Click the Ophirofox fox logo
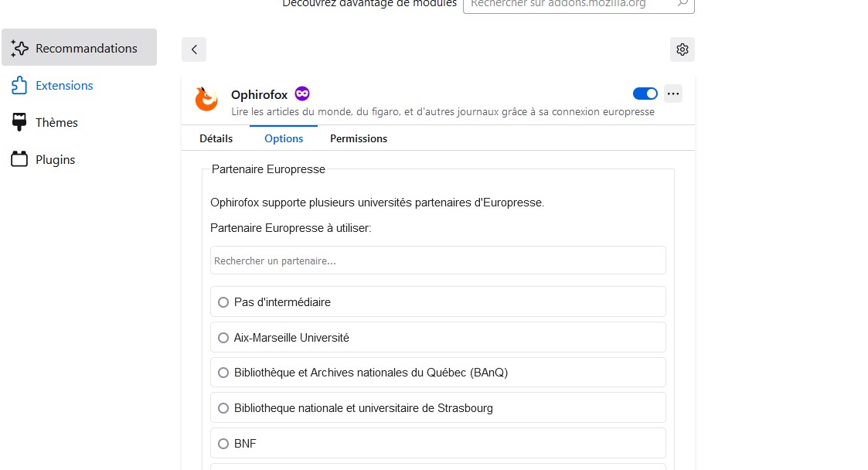Image resolution: width=868 pixels, height=470 pixels. pyautogui.click(x=206, y=99)
